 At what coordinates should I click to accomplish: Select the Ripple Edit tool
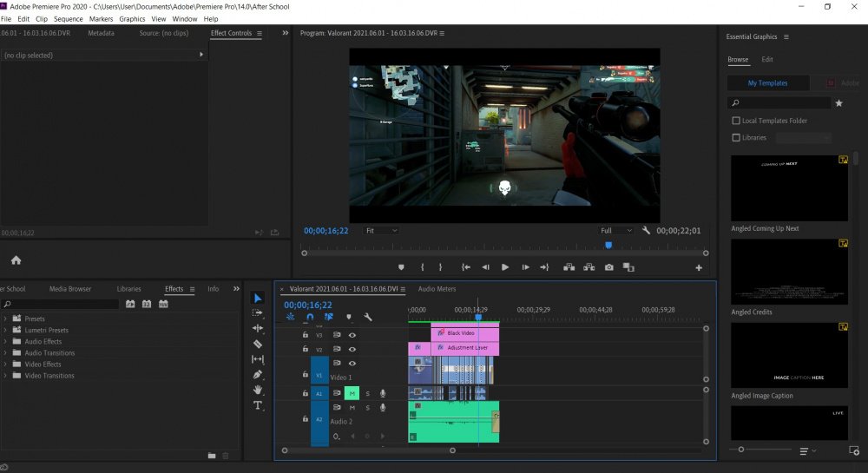click(x=258, y=329)
